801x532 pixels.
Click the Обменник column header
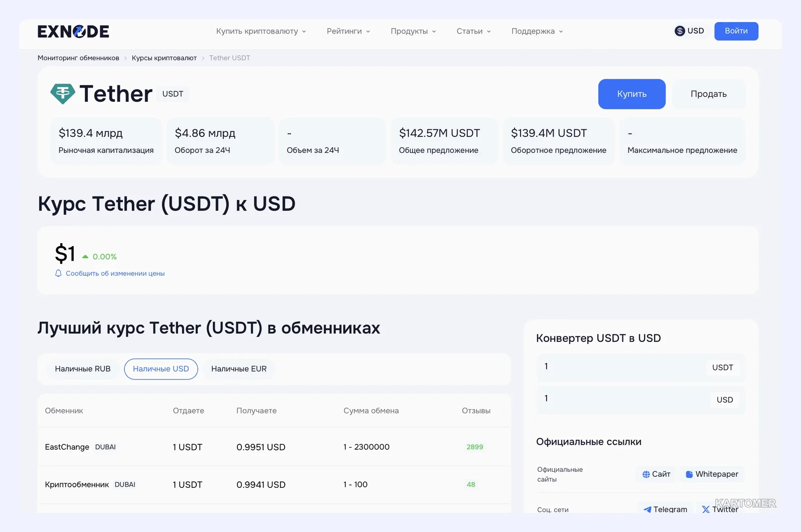coord(64,411)
